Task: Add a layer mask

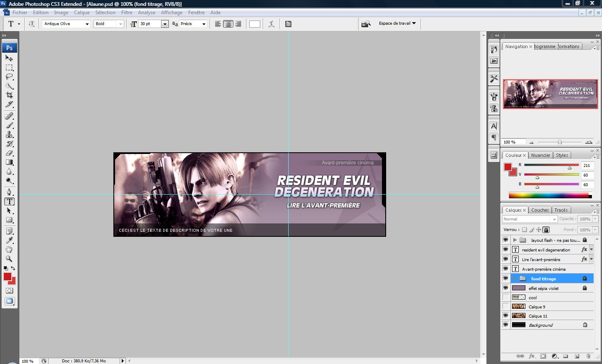Action: point(543,356)
